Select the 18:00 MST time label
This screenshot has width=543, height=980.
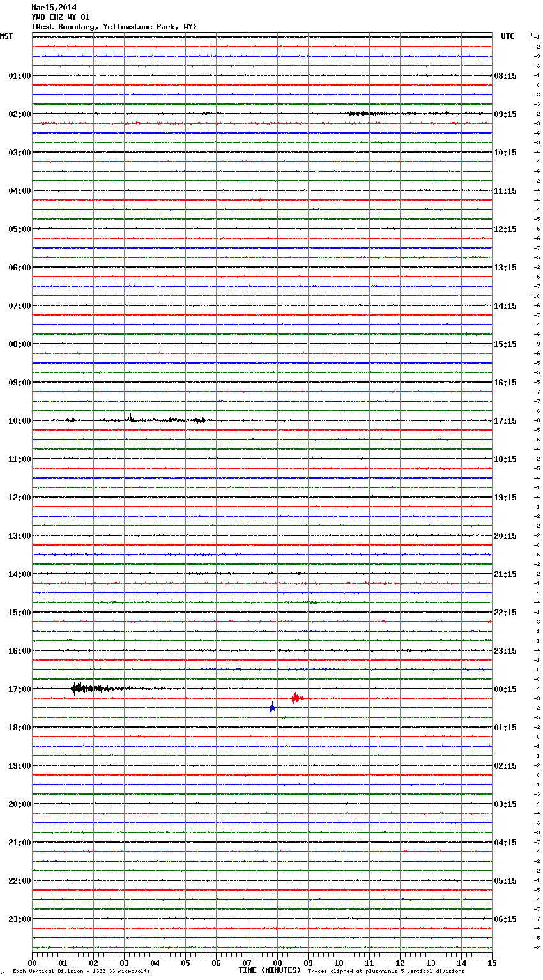20,728
